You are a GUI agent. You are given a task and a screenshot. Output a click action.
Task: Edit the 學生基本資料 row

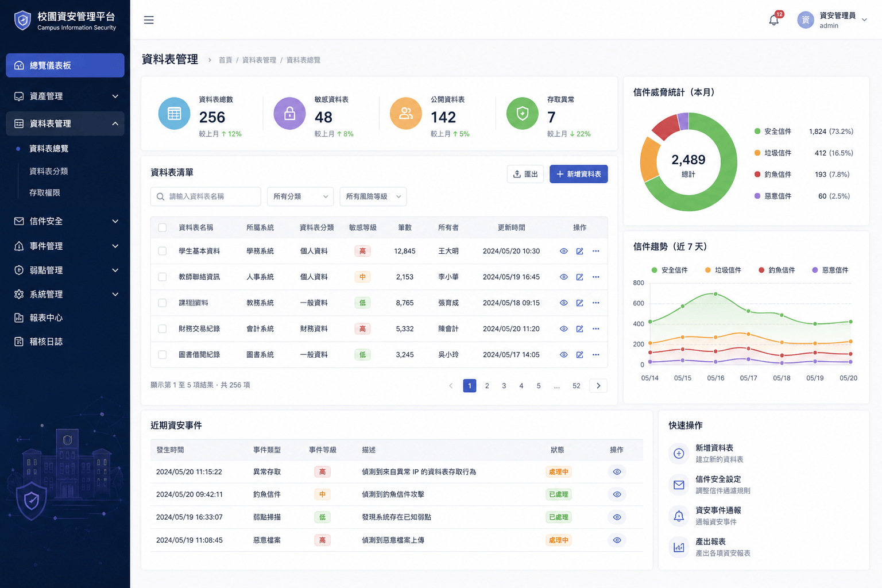point(580,251)
